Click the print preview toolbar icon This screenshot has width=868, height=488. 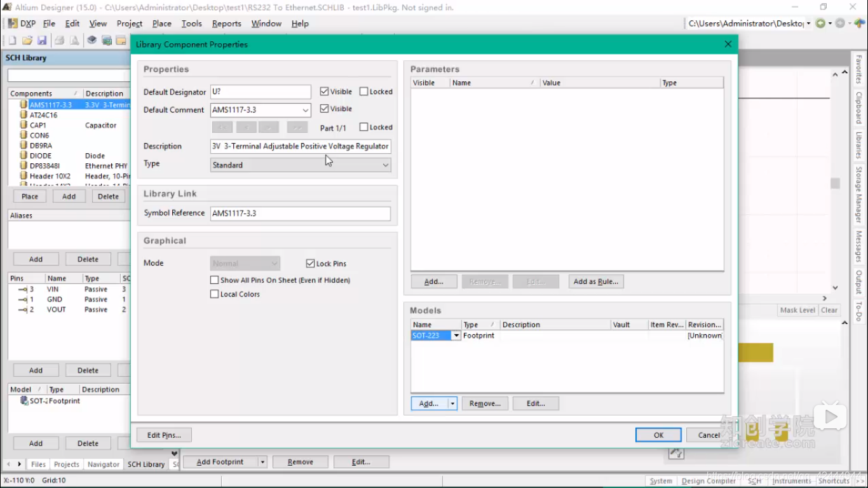point(74,41)
